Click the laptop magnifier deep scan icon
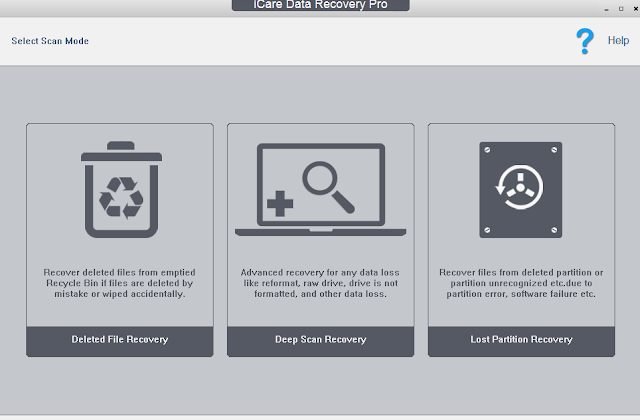The height and width of the screenshot is (420, 640). (x=320, y=189)
